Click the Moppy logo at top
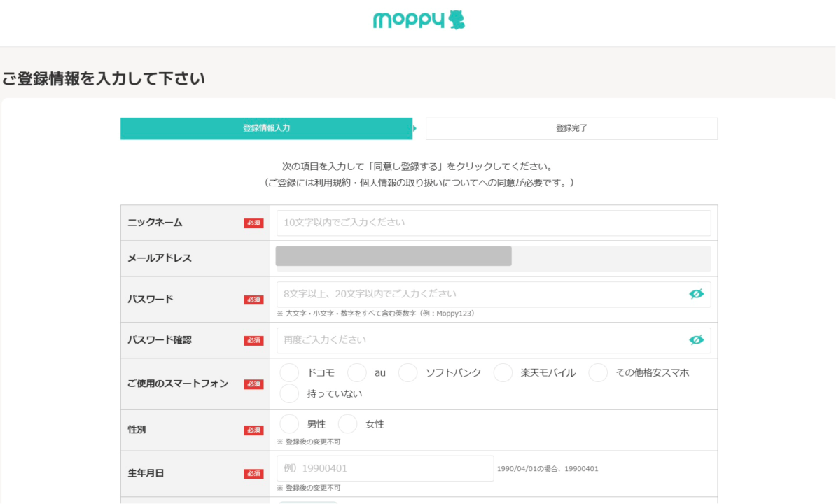The image size is (836, 504). point(418,20)
